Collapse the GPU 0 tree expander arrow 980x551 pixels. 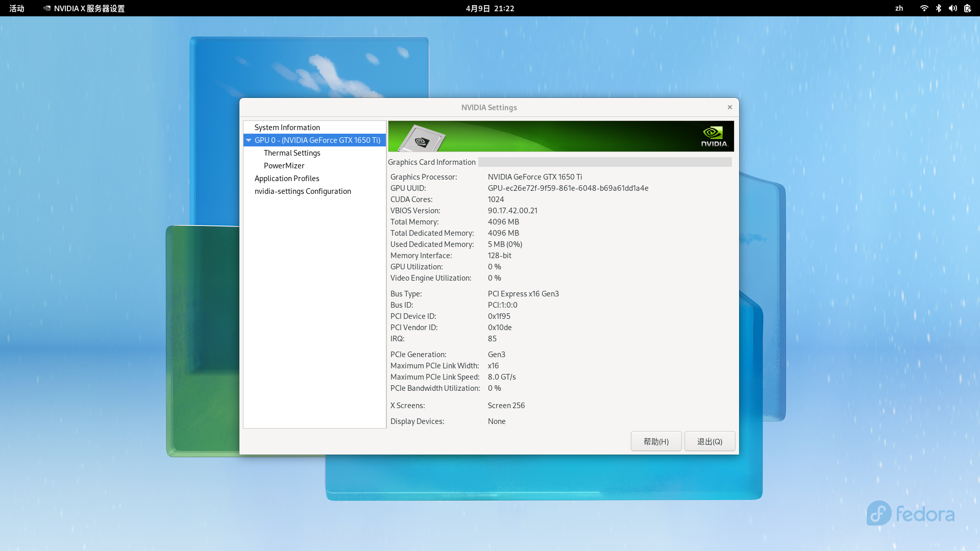tap(249, 140)
